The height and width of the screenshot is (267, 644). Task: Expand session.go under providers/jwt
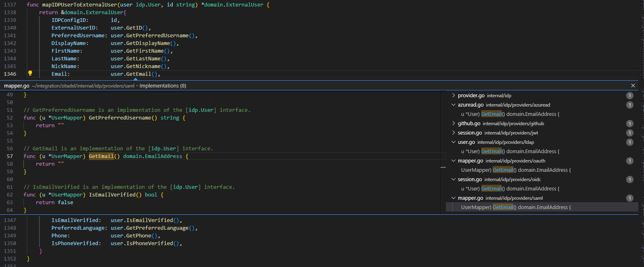click(453, 133)
